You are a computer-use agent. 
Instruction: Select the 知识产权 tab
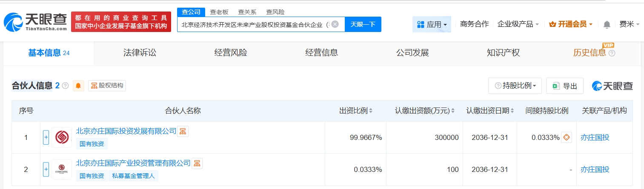click(503, 53)
